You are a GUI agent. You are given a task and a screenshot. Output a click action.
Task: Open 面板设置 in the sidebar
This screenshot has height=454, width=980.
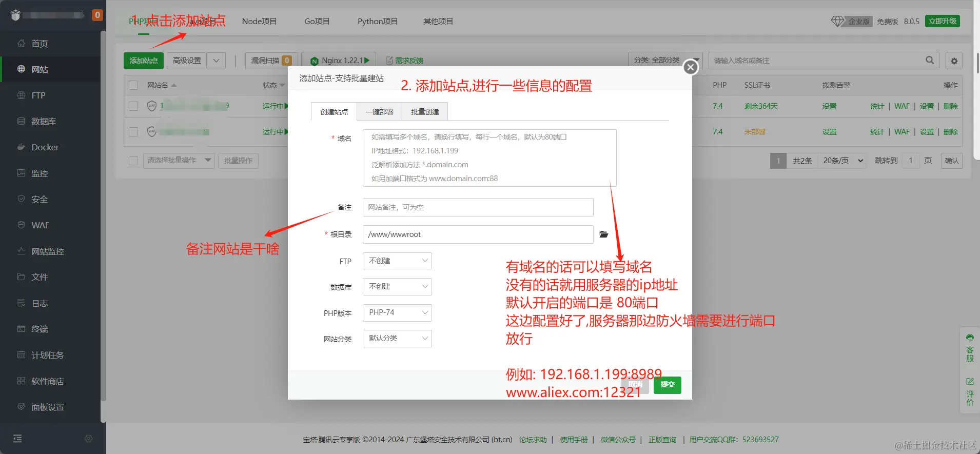48,407
